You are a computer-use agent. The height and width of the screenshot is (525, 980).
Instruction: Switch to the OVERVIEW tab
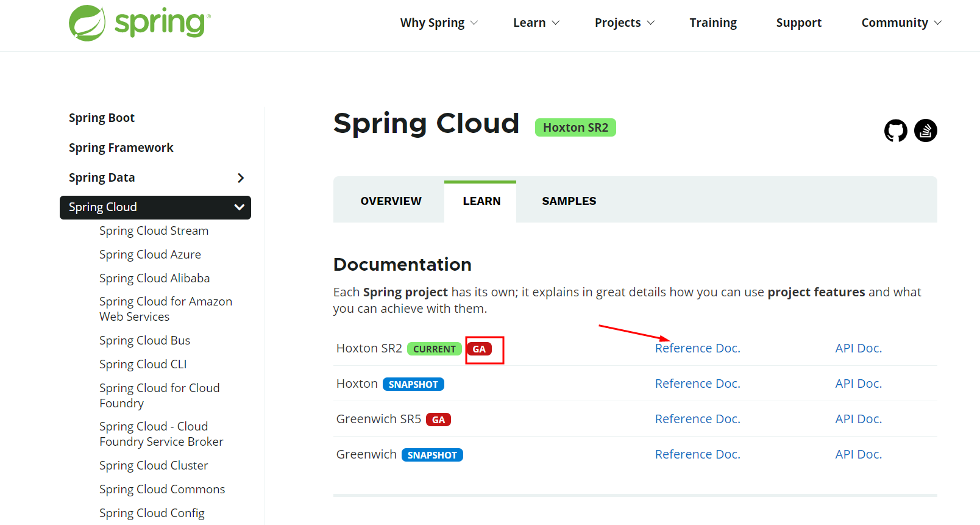click(x=391, y=201)
